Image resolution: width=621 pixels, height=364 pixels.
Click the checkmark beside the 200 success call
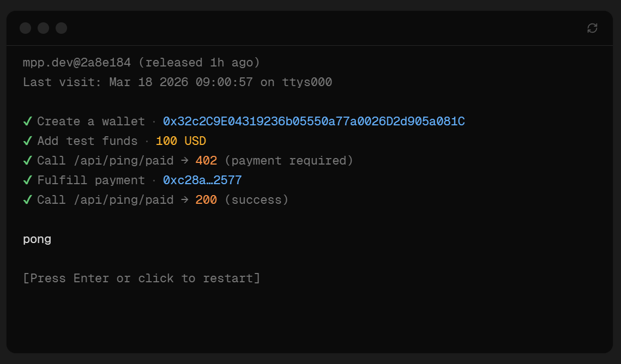coord(28,199)
